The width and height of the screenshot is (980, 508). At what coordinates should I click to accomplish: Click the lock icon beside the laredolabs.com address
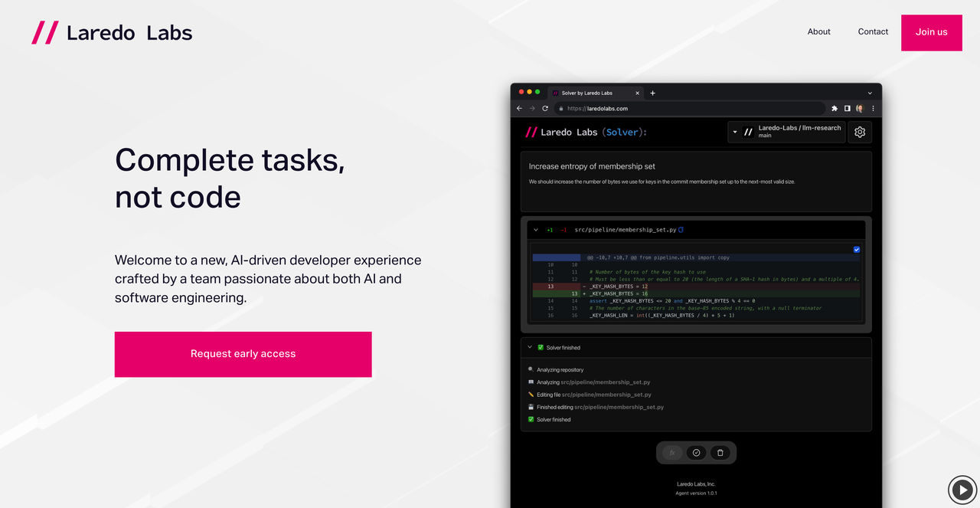(561, 108)
